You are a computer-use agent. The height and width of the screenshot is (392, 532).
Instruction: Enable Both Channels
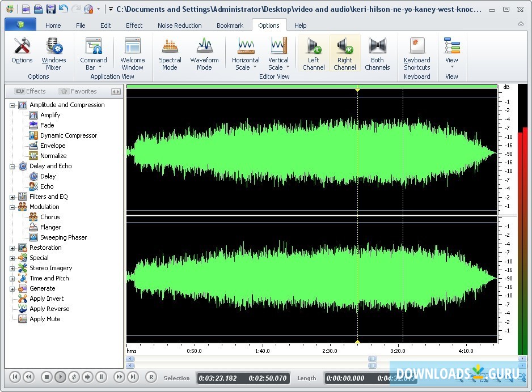377,53
